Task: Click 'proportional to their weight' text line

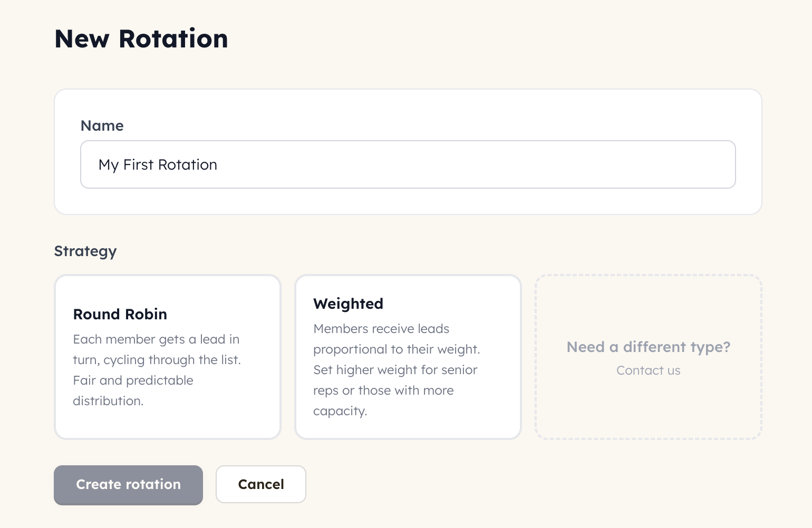Action: 397,349
